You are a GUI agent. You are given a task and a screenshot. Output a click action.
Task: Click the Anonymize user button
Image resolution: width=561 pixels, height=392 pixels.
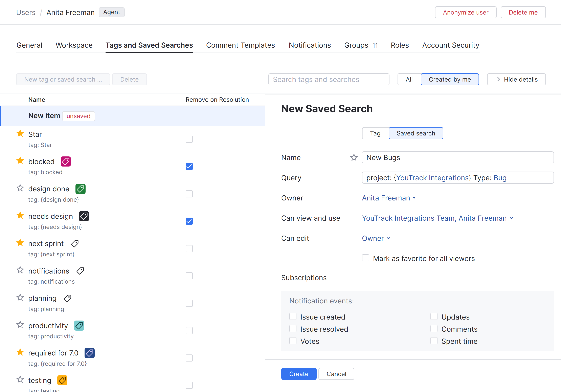pos(465,13)
